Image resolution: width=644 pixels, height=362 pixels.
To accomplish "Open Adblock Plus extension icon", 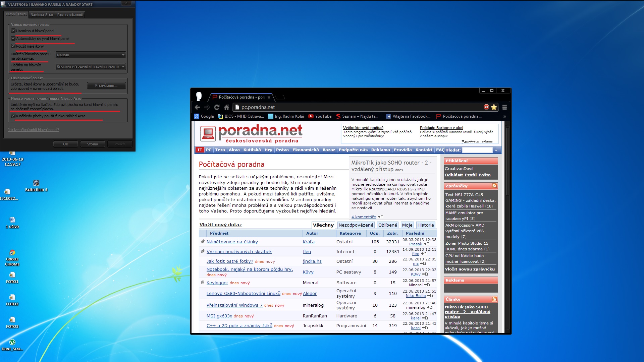I will pos(486,107).
